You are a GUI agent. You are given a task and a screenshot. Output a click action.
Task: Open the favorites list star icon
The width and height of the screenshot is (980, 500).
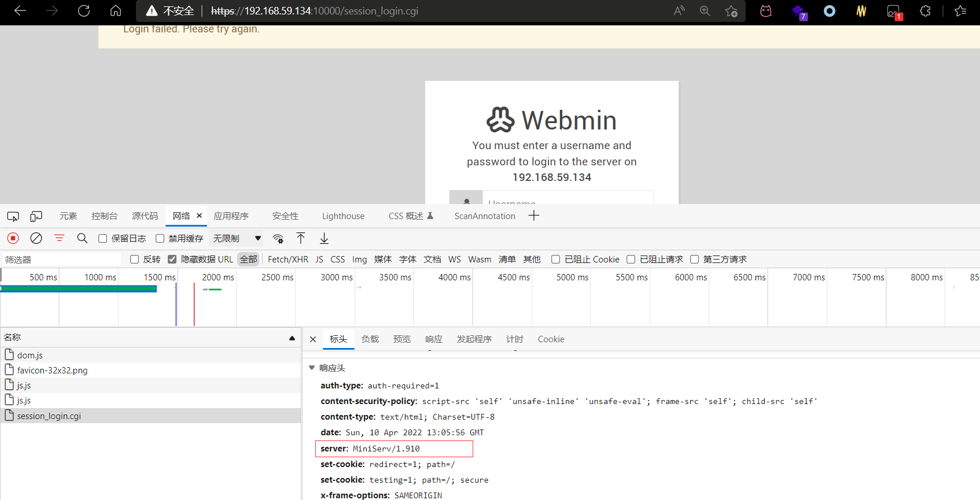(960, 11)
